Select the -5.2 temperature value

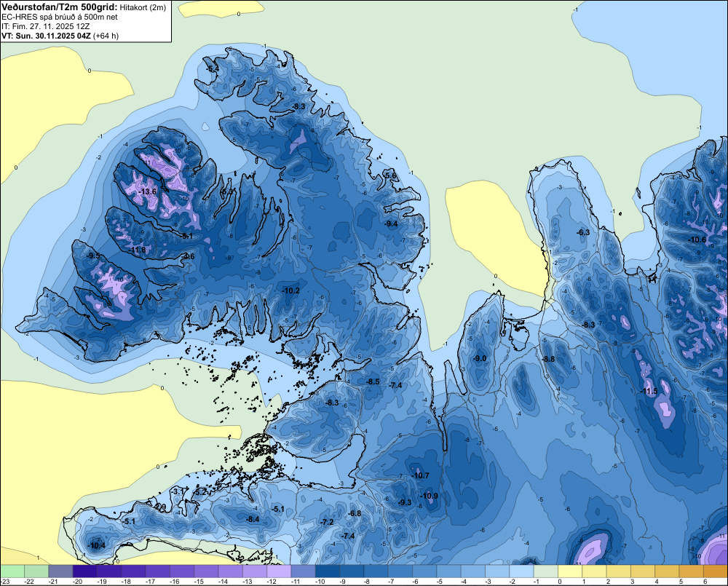(200, 492)
